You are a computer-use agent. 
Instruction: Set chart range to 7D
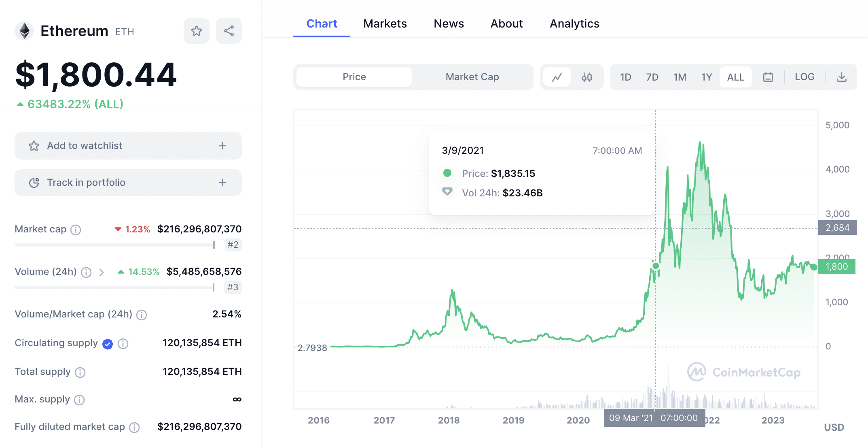coord(652,77)
